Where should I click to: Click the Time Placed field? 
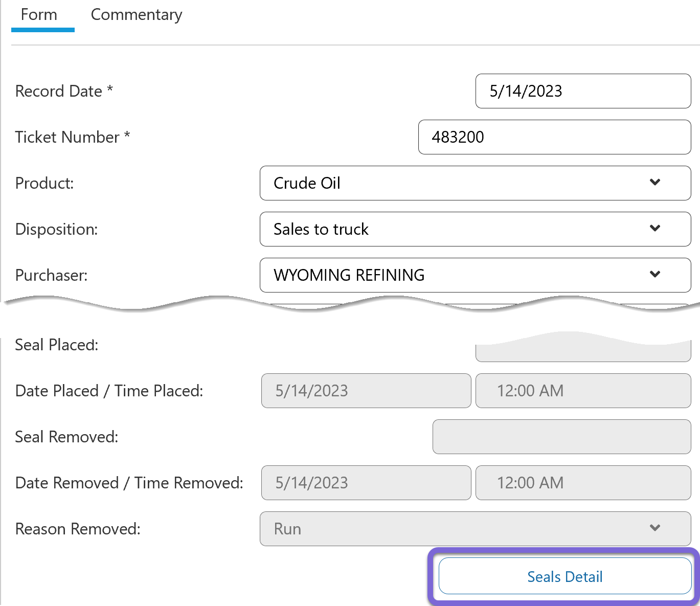[x=582, y=391]
